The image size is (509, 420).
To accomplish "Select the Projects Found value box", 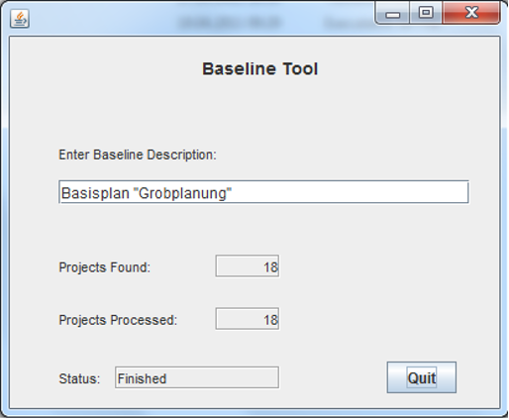I will coord(248,266).
